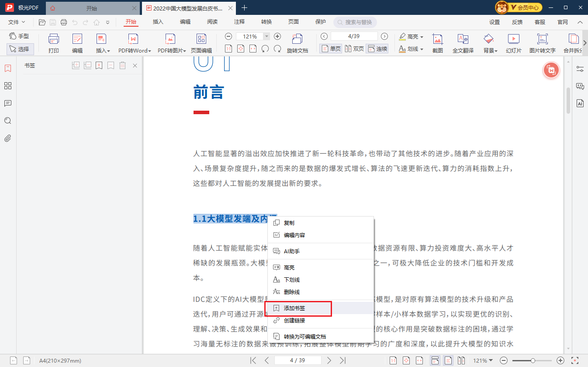
Task: Expand the quick access toolbar customize arrow
Action: 107,22
